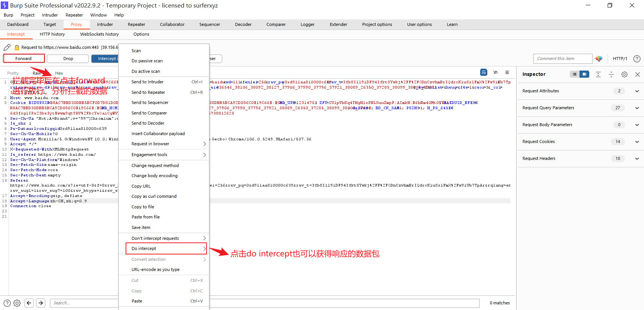Click Copy URL menu entry
This screenshot has height=310, width=644.
tap(164, 186)
